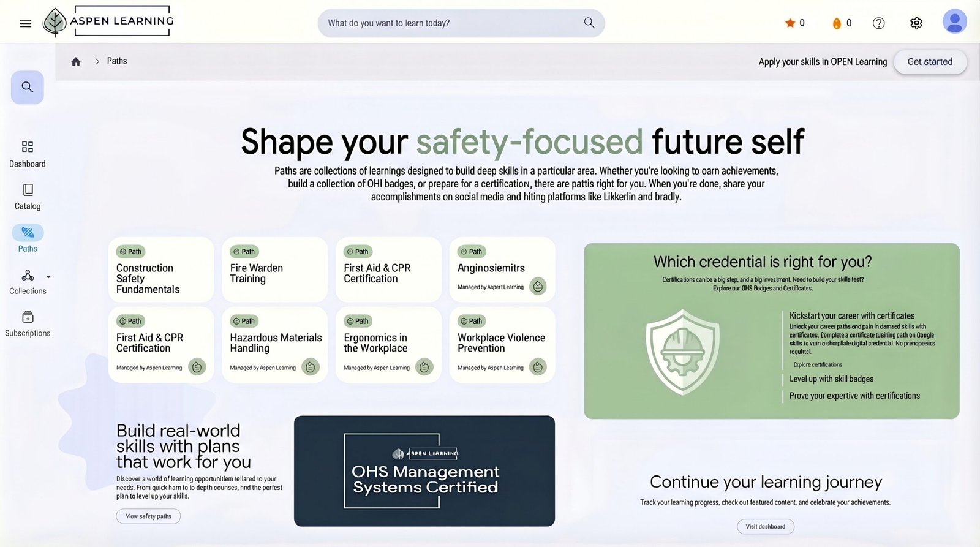Open the user profile avatar
This screenshot has height=547, width=980.
954,21
